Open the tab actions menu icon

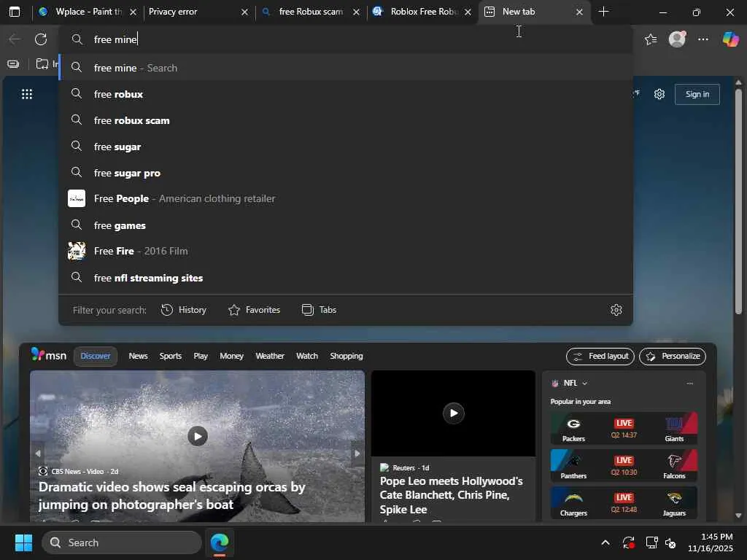[x=15, y=12]
